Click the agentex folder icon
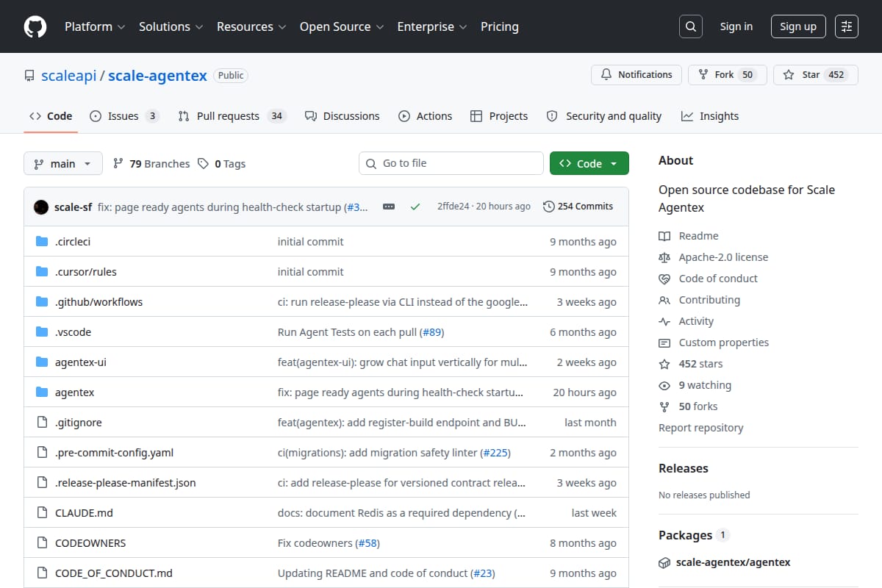Screen dimensions: 882x588 click(42, 392)
